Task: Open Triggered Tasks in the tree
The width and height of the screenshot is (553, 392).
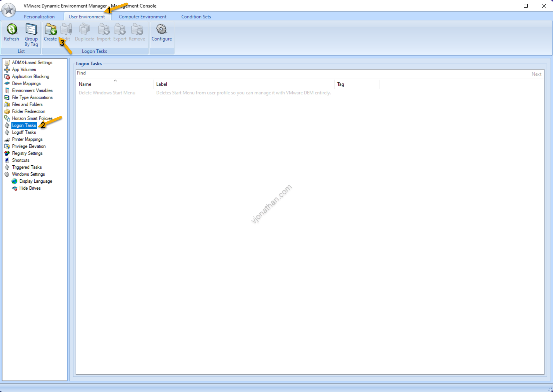Action: click(27, 167)
